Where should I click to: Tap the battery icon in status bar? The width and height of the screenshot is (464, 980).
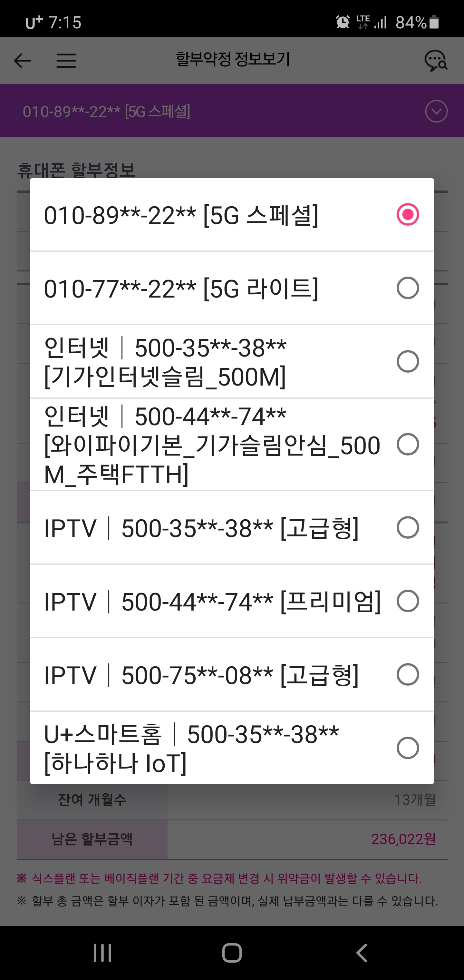click(x=434, y=22)
